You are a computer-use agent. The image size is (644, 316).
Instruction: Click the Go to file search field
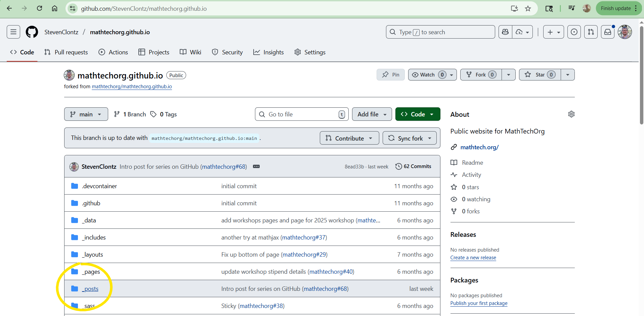tap(301, 114)
